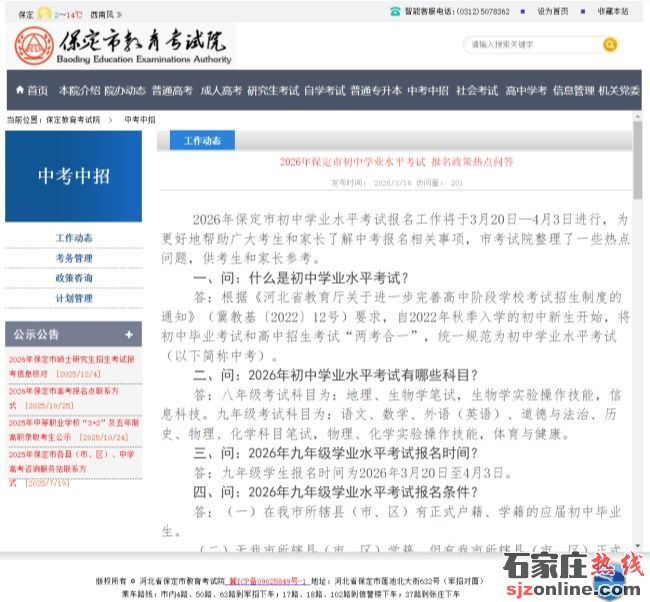Viewport: 650px width, 602px height.
Task: Click the orange search magnifier icon
Action: pyautogui.click(x=610, y=45)
